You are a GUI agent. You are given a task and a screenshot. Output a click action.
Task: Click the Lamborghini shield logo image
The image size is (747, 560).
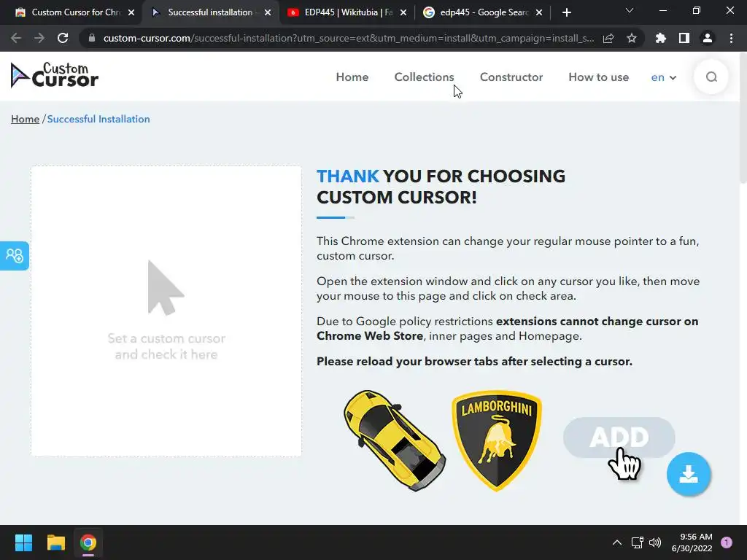tap(496, 440)
